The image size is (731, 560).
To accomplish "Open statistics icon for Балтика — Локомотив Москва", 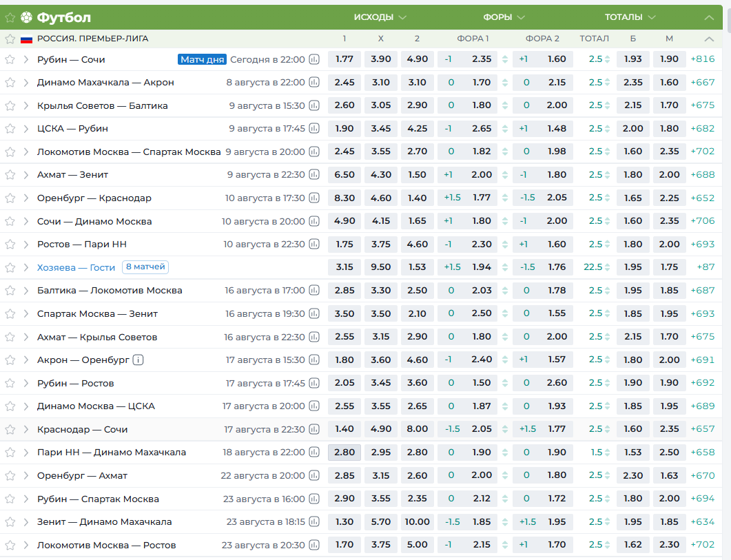I will tap(314, 291).
